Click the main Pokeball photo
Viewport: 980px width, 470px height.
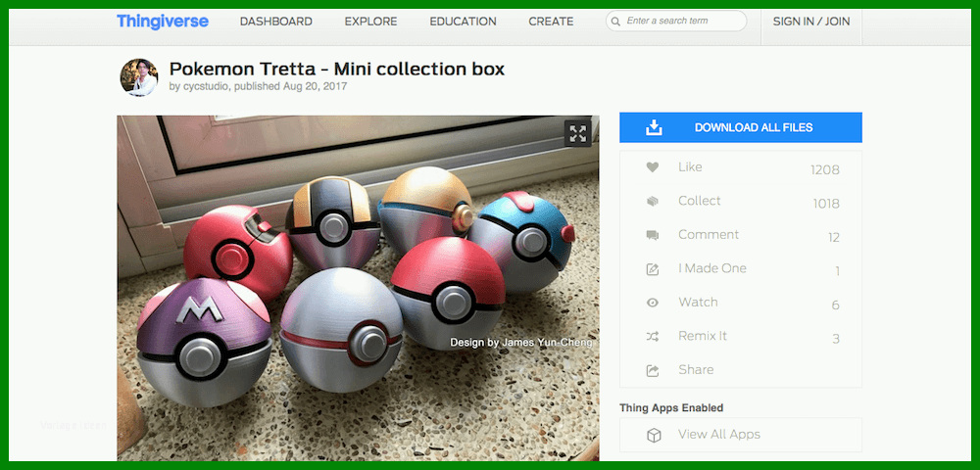coord(358,288)
